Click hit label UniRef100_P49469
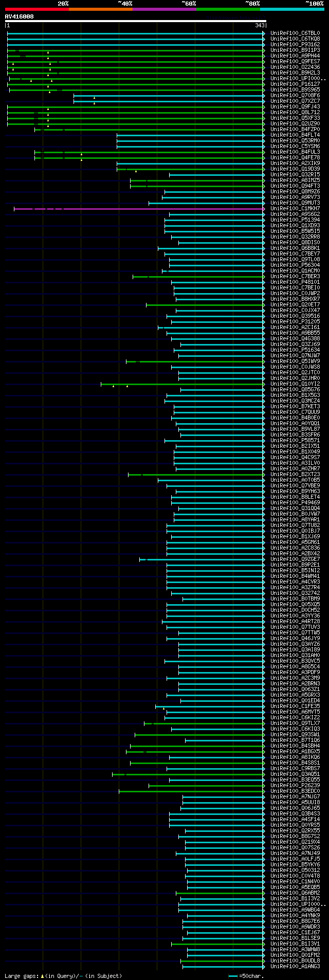The image size is (329, 980). pyautogui.click(x=295, y=503)
